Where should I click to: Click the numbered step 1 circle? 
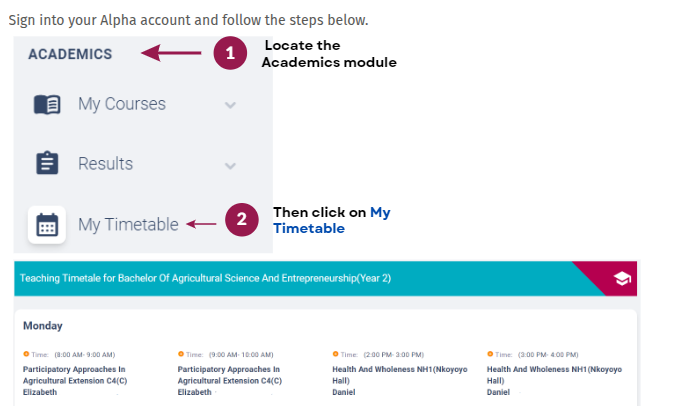pyautogui.click(x=230, y=54)
